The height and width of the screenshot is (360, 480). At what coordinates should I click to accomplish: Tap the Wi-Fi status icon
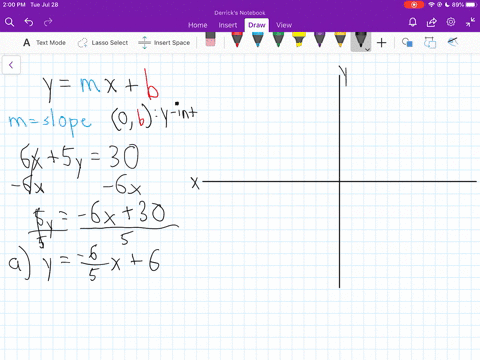tap(432, 5)
